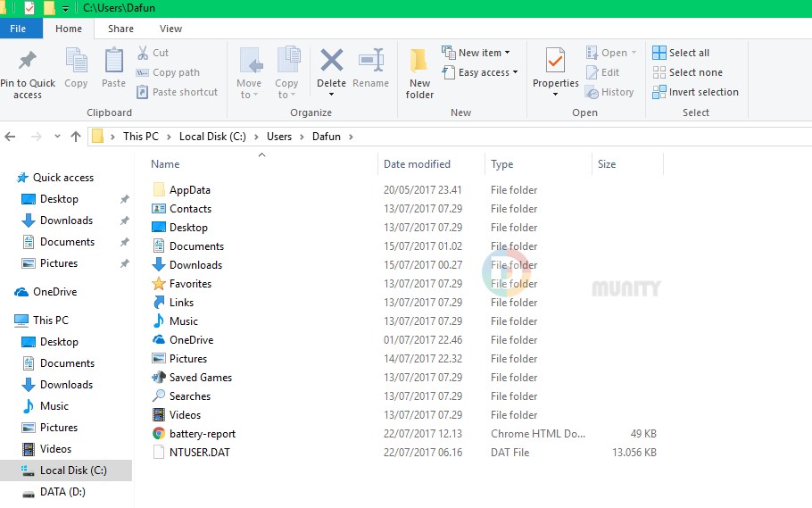Open Properties of the selected item
This screenshot has height=508, width=812.
pyautogui.click(x=555, y=62)
